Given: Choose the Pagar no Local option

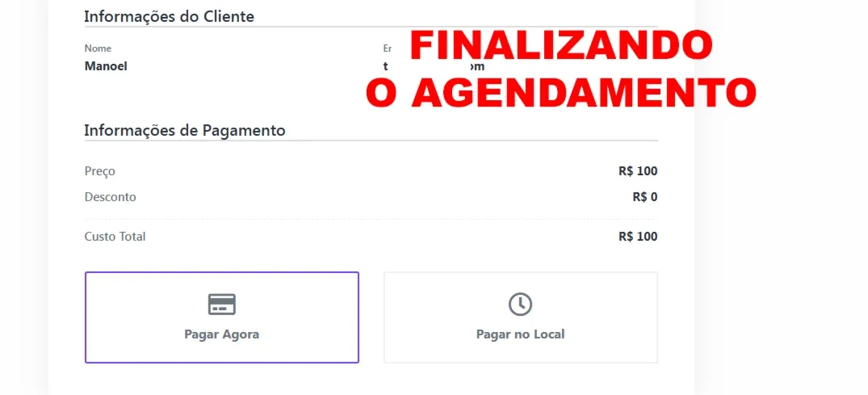Looking at the screenshot, I should pos(521,317).
